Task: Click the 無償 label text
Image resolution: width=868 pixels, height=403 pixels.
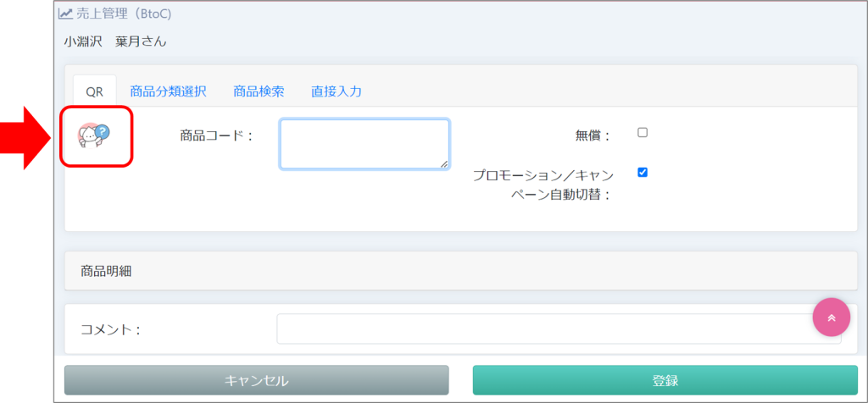Action: [x=593, y=135]
